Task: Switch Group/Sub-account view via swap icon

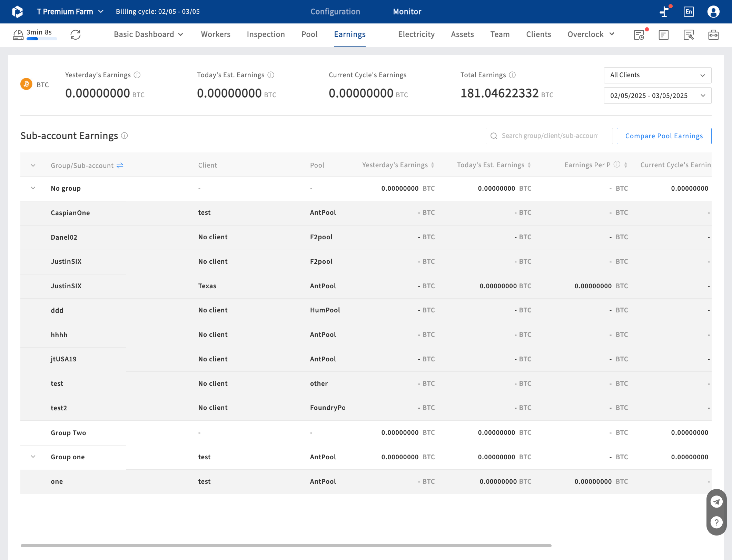Action: [120, 166]
